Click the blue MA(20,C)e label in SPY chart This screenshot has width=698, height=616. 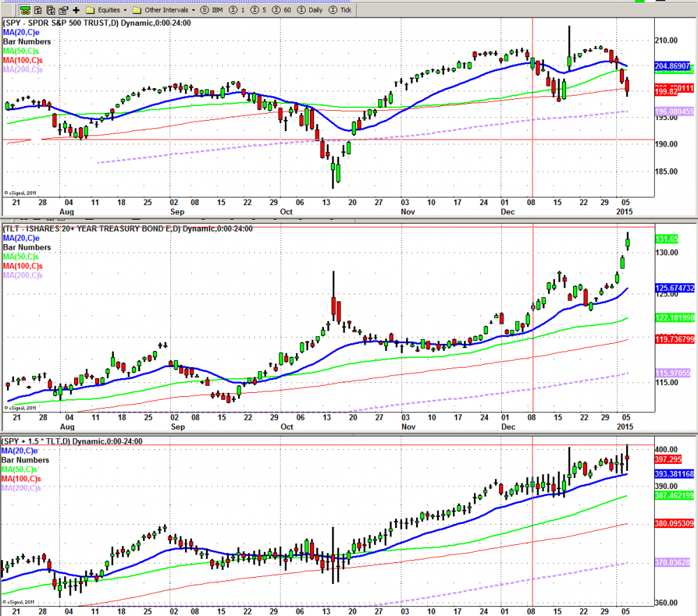21,33
